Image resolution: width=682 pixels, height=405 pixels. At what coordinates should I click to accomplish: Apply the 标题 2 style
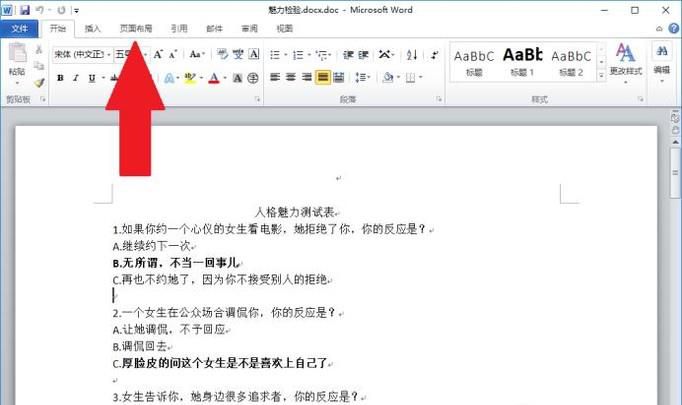(x=571, y=62)
